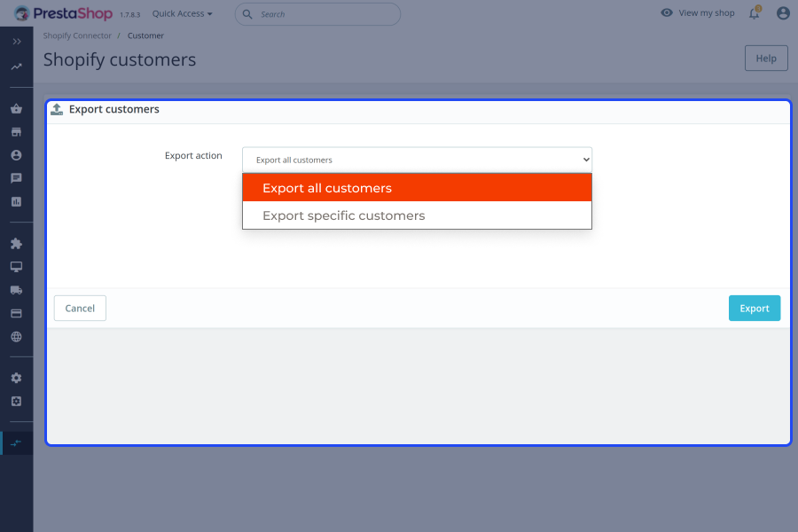Open the Customers person sidebar icon

[x=16, y=155]
